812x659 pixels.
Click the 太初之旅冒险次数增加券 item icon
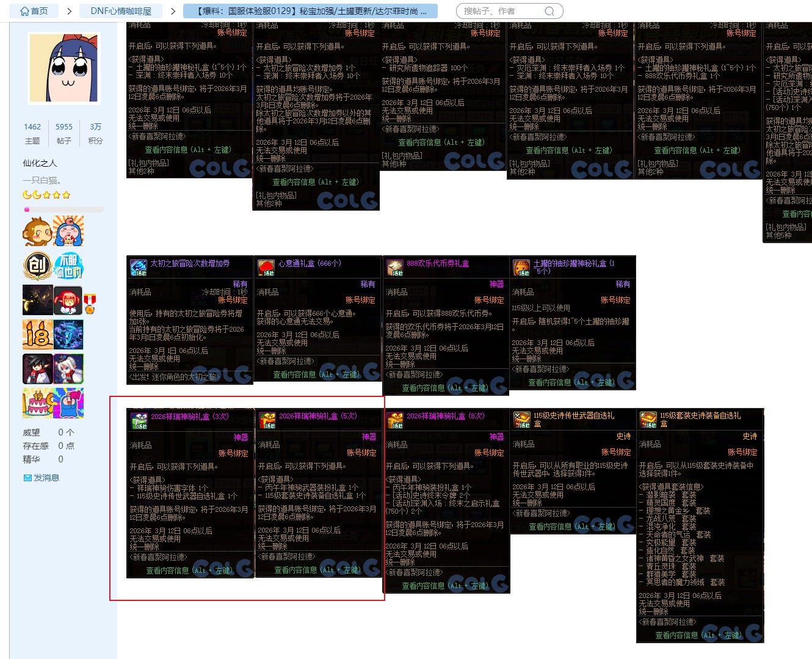click(139, 268)
